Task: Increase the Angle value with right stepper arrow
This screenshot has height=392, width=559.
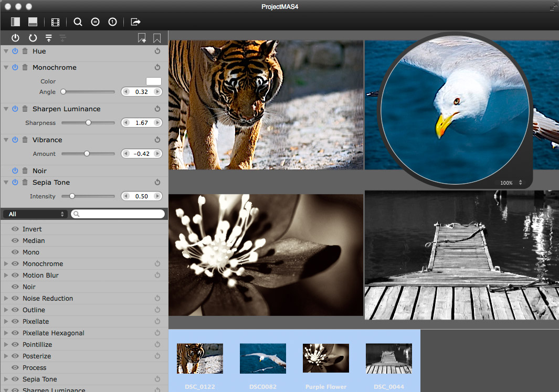Action: [157, 92]
